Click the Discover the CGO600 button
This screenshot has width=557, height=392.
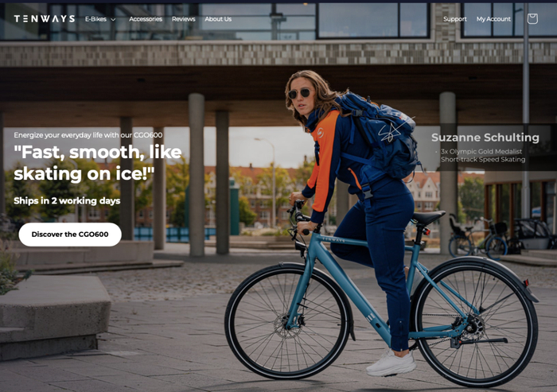[x=70, y=235]
